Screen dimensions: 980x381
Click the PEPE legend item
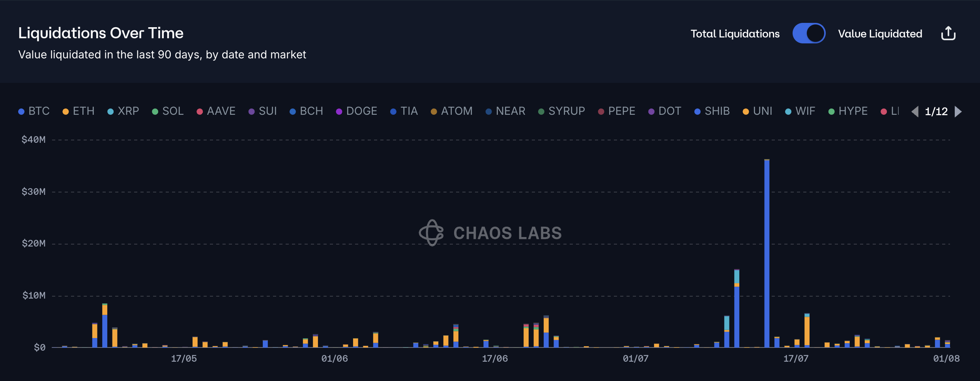[617, 111]
